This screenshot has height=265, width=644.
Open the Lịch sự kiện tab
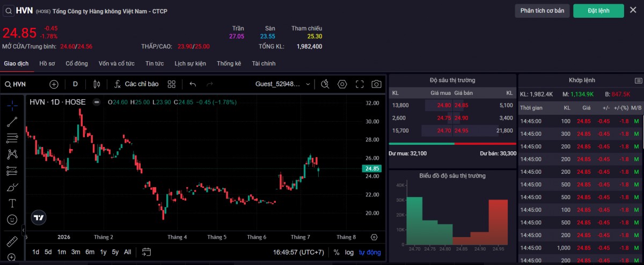coord(190,63)
